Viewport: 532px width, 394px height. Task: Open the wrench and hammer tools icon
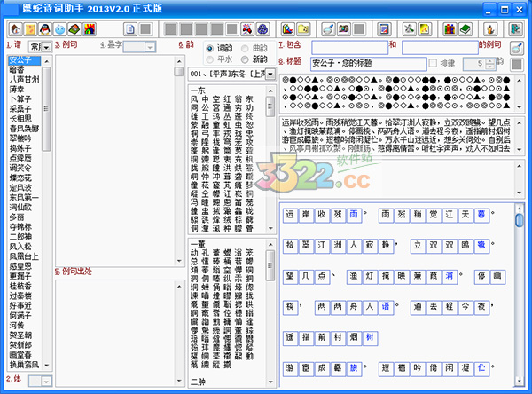pyautogui.click(x=409, y=29)
